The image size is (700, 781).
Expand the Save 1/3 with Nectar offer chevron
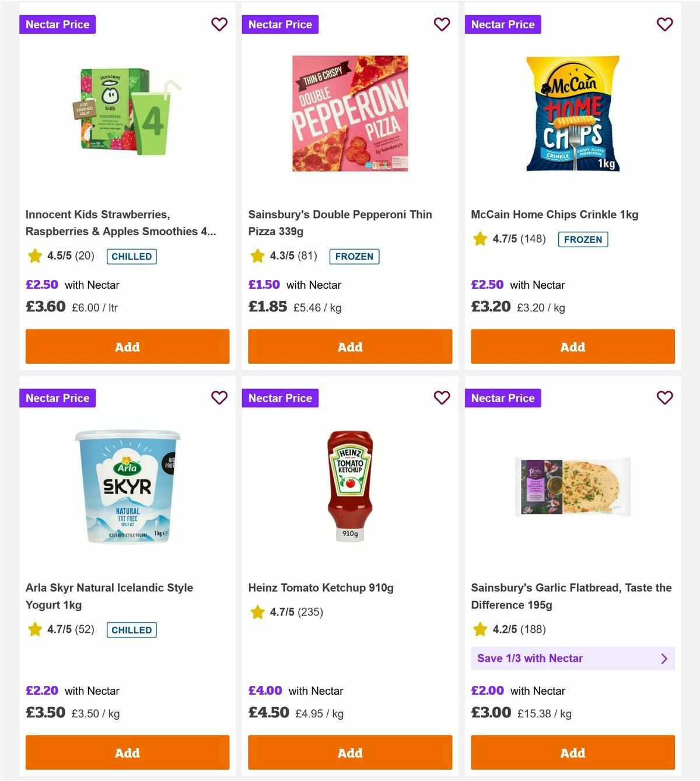pyautogui.click(x=664, y=658)
